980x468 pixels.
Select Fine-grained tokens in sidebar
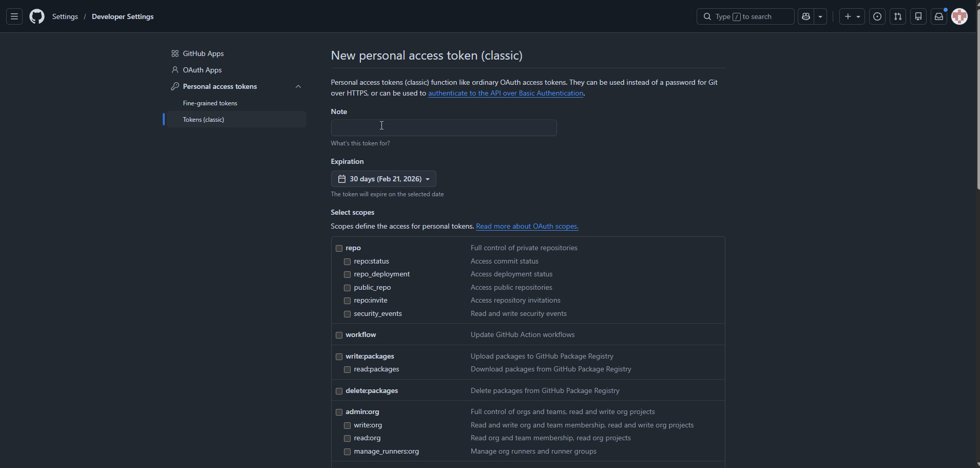pos(210,103)
